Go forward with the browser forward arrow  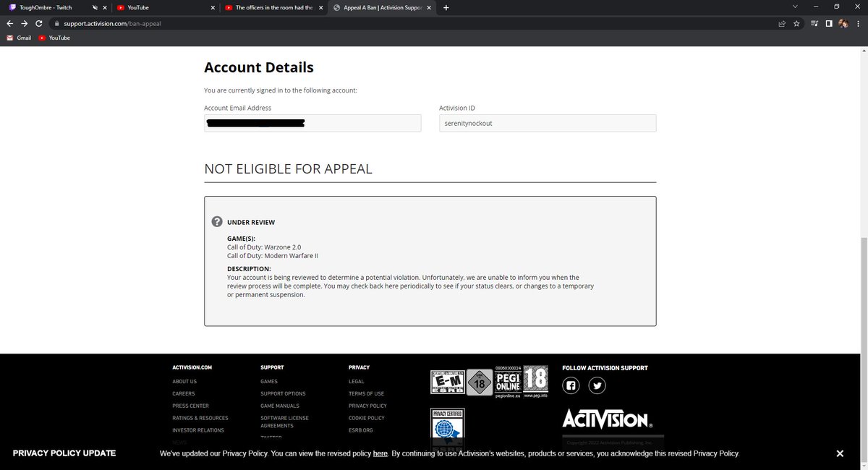[24, 23]
